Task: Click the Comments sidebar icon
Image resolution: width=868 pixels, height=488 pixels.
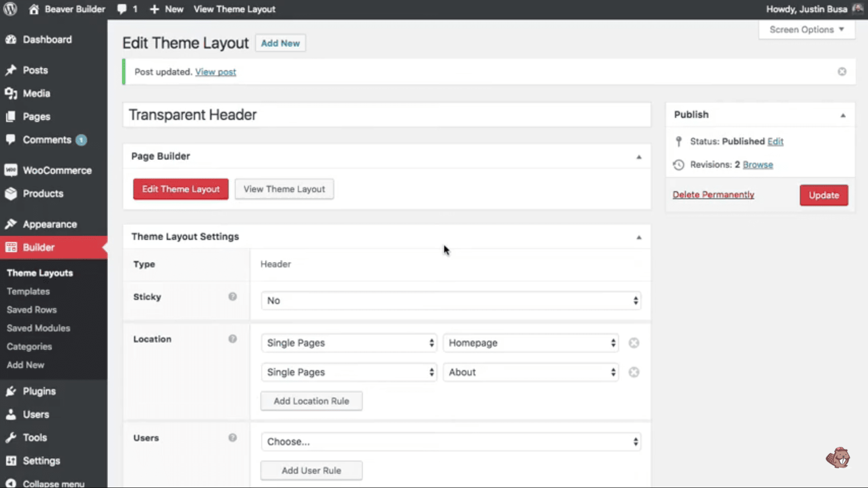Action: coord(11,140)
